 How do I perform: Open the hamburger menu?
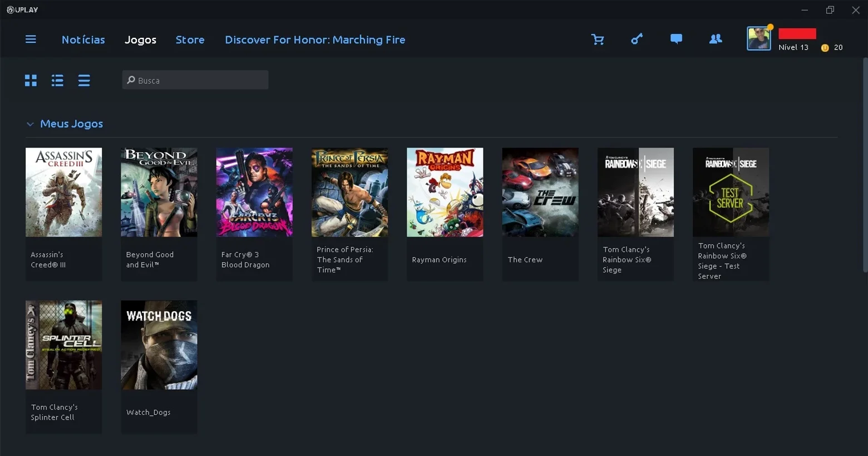[x=31, y=40]
